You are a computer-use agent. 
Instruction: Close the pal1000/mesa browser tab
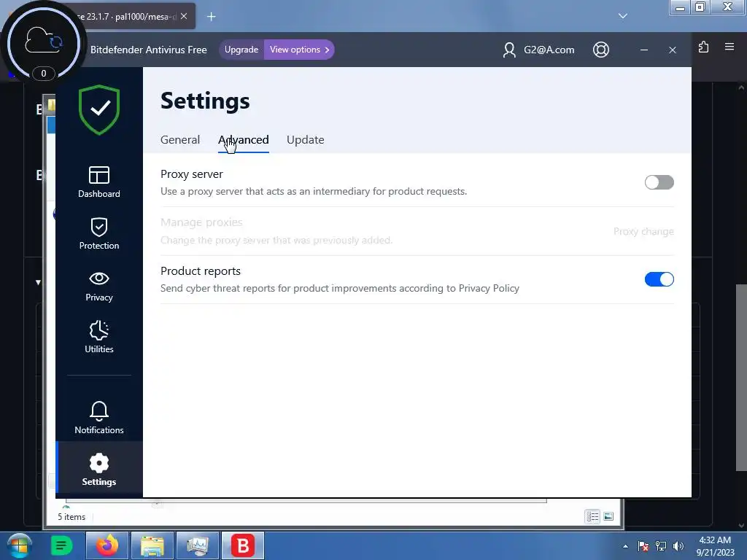(x=184, y=16)
